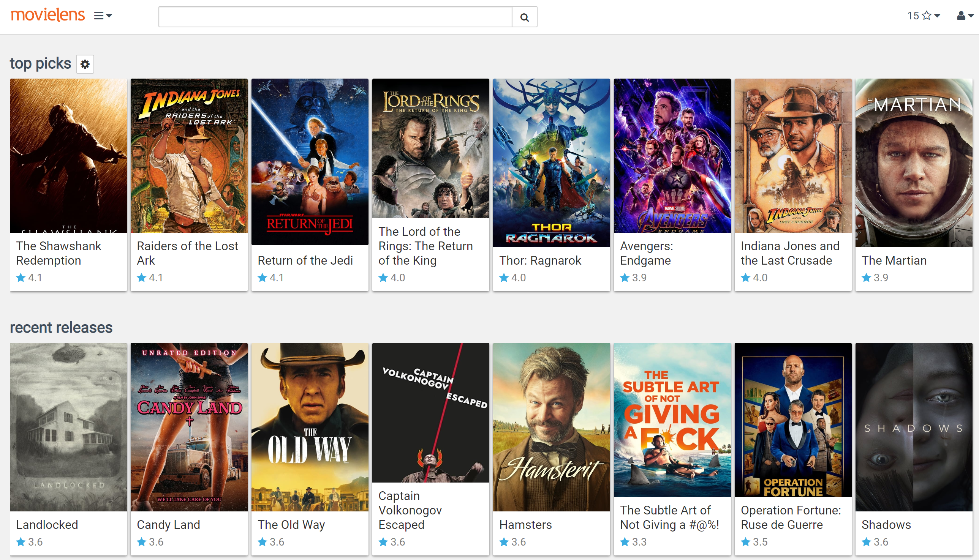This screenshot has height=560, width=979.
Task: Click 'Hamsters' title text
Action: pyautogui.click(x=526, y=525)
